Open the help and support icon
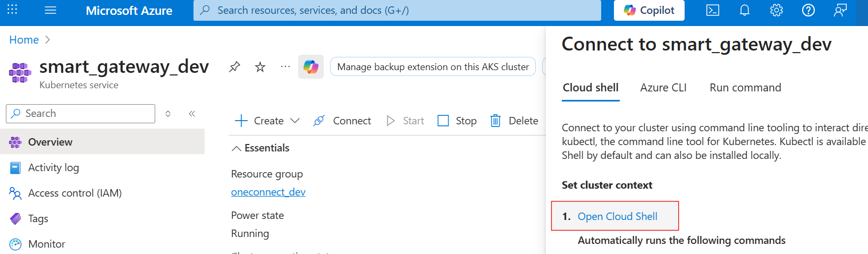The height and width of the screenshot is (254, 868). point(808,11)
